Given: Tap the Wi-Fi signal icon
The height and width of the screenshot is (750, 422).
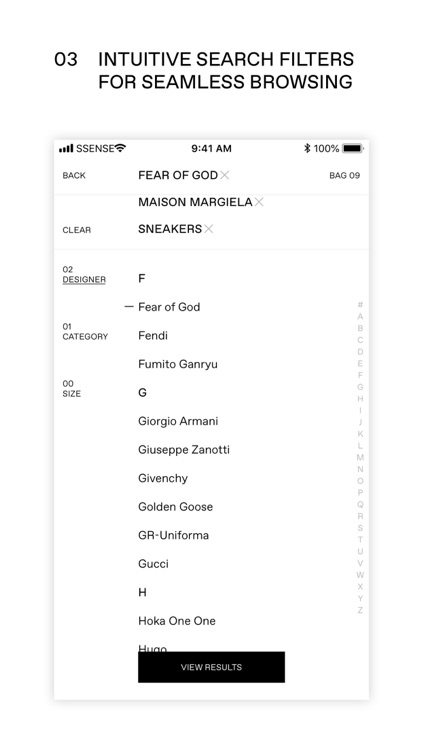Looking at the screenshot, I should point(121,148).
